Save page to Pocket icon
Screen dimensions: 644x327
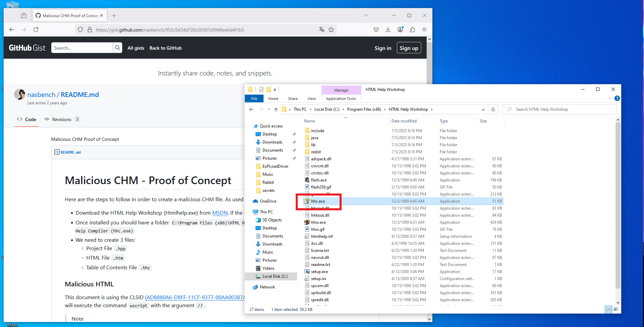(x=376, y=30)
